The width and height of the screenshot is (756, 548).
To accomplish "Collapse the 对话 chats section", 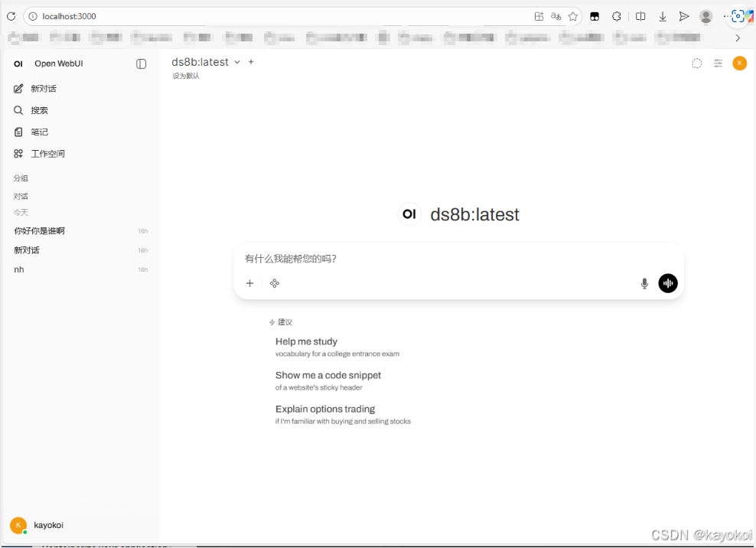I will (21, 197).
